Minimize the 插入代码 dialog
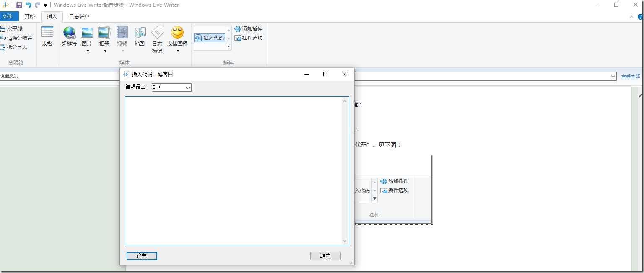 click(x=306, y=74)
